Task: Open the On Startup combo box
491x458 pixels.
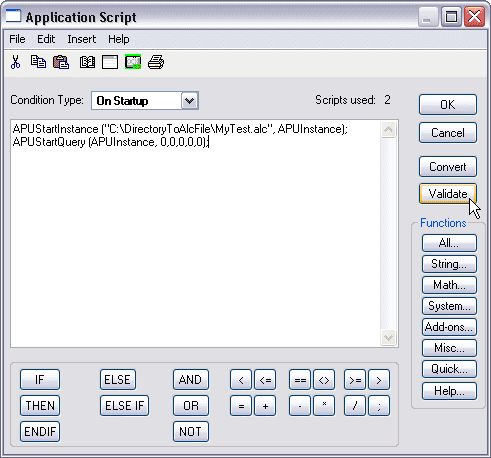Action: pyautogui.click(x=145, y=100)
